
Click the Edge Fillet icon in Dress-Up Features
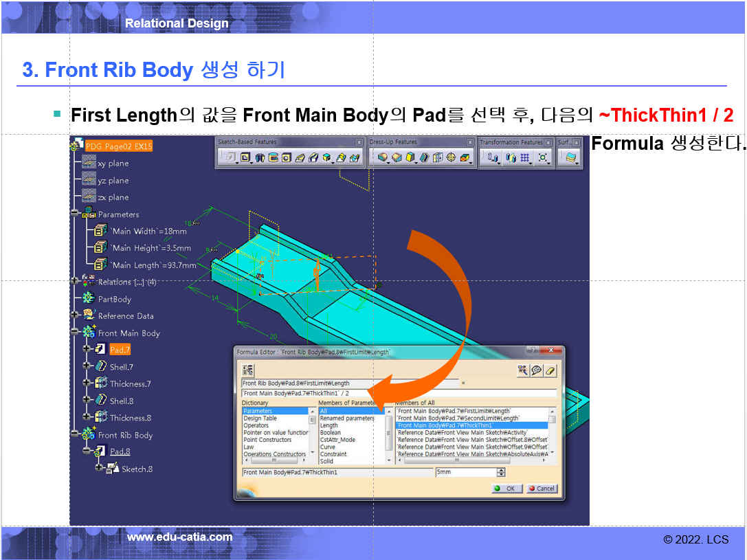pos(382,158)
